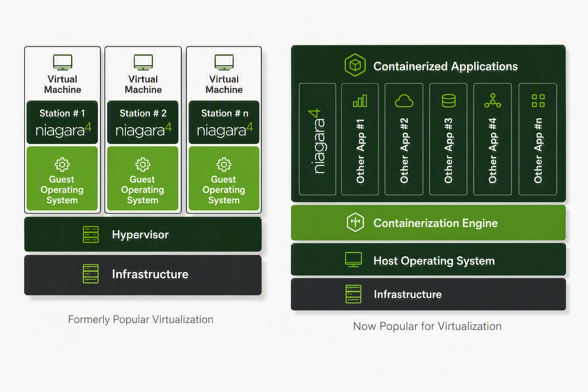This screenshot has width=588, height=392.
Task: Select the third Guest Operating System block
Action: 224,178
